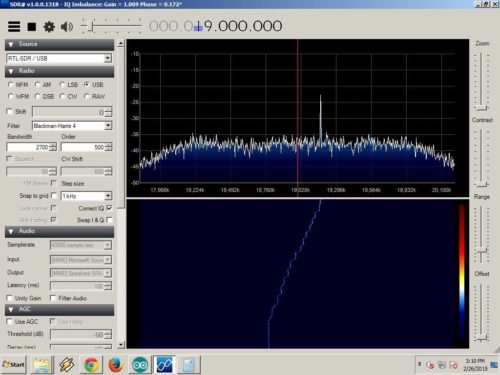This screenshot has height=375, width=500.
Task: Open the file explorer taskbar icon
Action: 42,365
